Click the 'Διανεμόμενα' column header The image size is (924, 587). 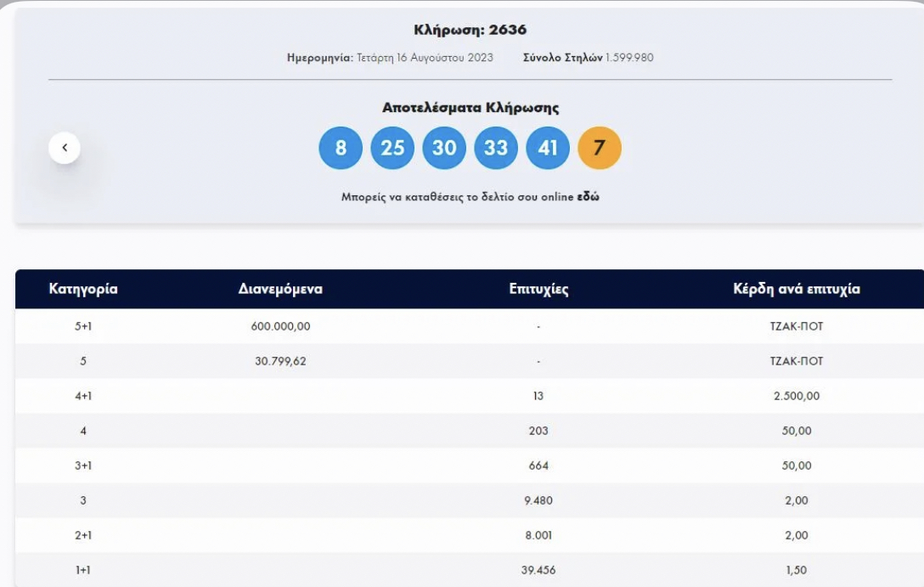(x=280, y=289)
